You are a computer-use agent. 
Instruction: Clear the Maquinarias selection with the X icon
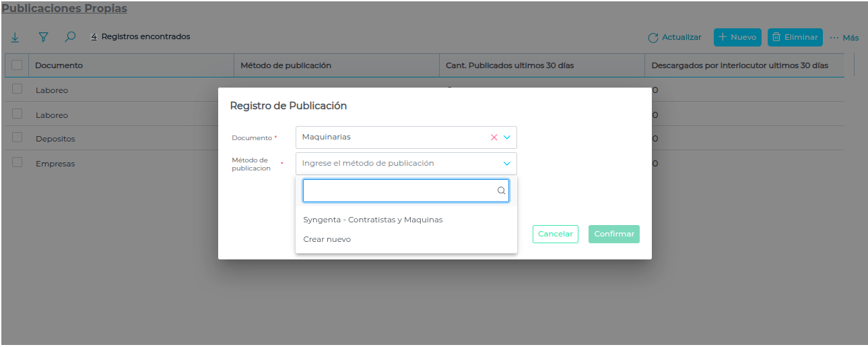pyautogui.click(x=494, y=137)
